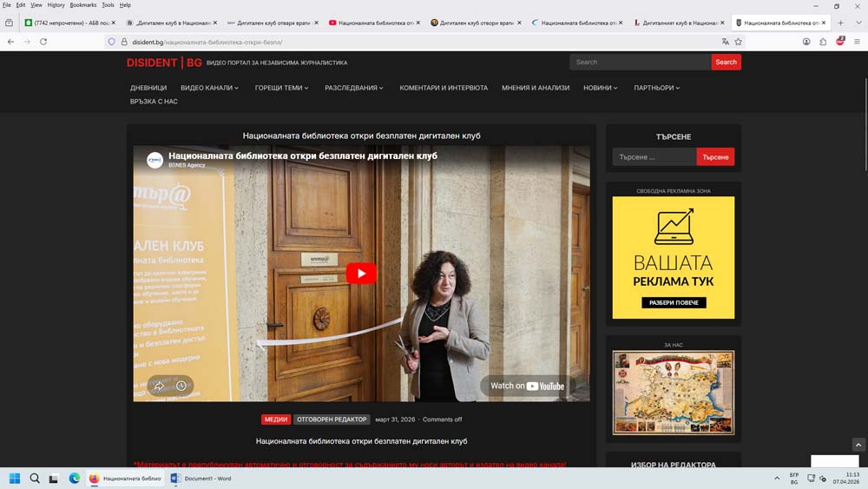The image size is (868, 489).
Task: Open the Bookmarks menu in menu bar
Action: (83, 5)
